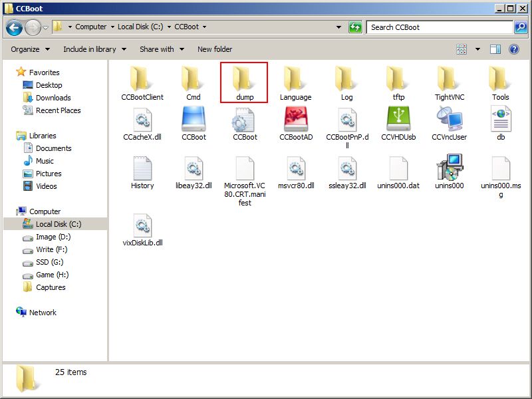Open Videos library

40,186
